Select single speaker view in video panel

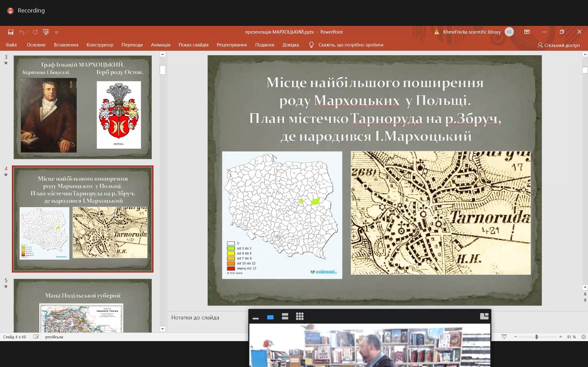pyautogui.click(x=270, y=317)
